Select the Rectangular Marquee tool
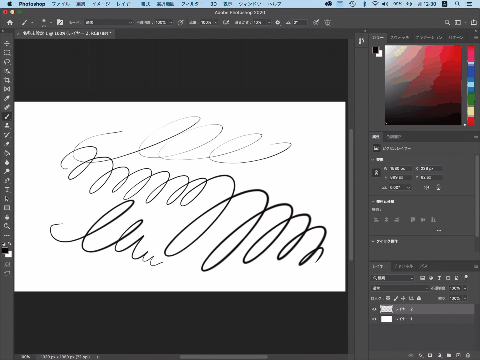This screenshot has height=360, width=480. (x=7, y=53)
